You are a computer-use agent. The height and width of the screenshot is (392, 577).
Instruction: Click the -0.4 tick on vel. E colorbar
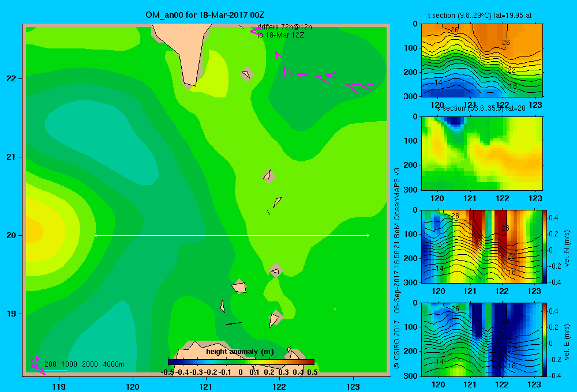click(554, 375)
